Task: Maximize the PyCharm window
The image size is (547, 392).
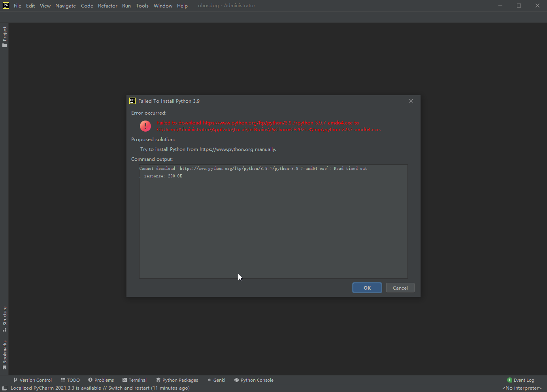Action: [x=519, y=6]
